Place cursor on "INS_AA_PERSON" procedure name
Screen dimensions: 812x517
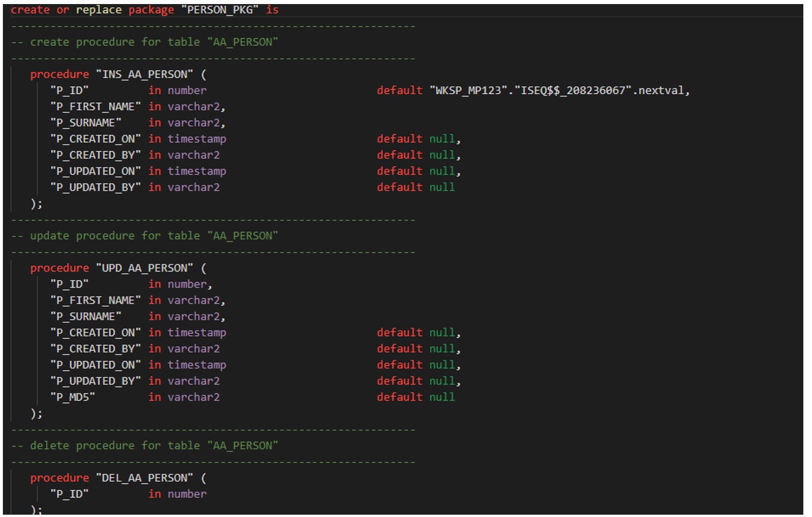click(x=144, y=75)
